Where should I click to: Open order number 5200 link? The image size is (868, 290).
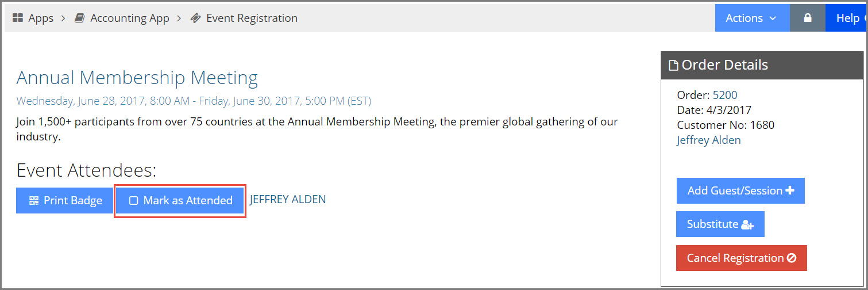tap(725, 95)
